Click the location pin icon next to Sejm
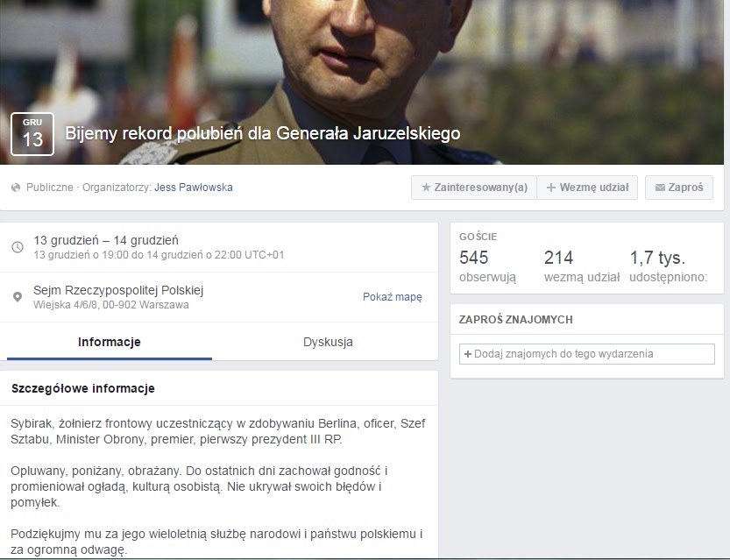 tap(18, 297)
